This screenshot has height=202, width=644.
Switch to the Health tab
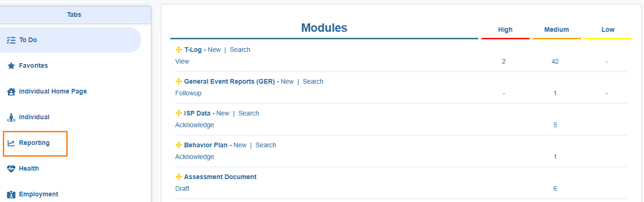point(29,169)
